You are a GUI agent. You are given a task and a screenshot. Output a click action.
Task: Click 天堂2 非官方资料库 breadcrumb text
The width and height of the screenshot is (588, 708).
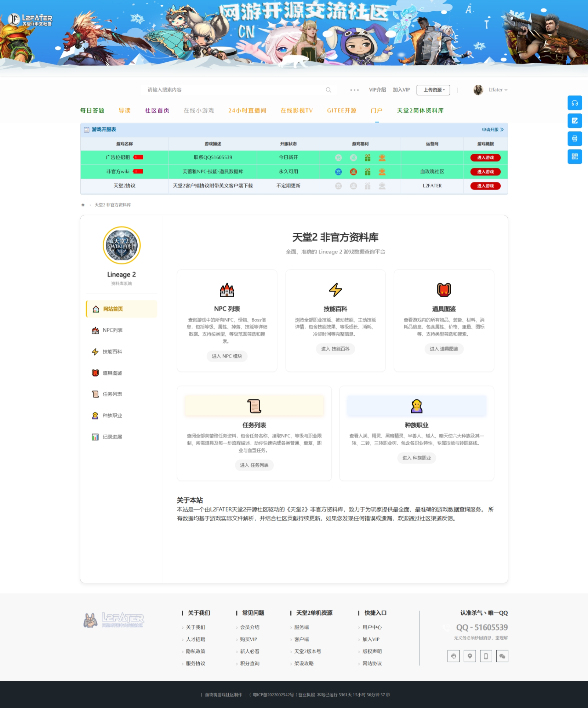tap(113, 205)
